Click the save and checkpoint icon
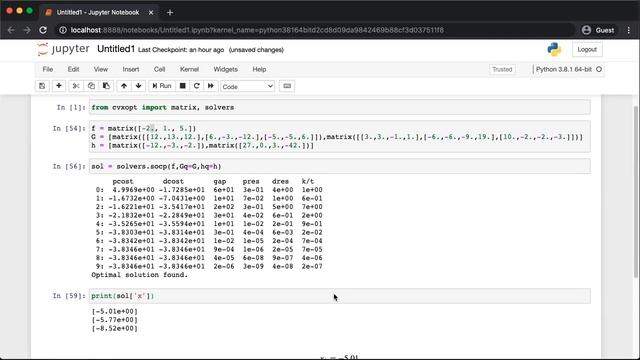Screen dimensions: 640x360 pyautogui.click(x=42, y=86)
